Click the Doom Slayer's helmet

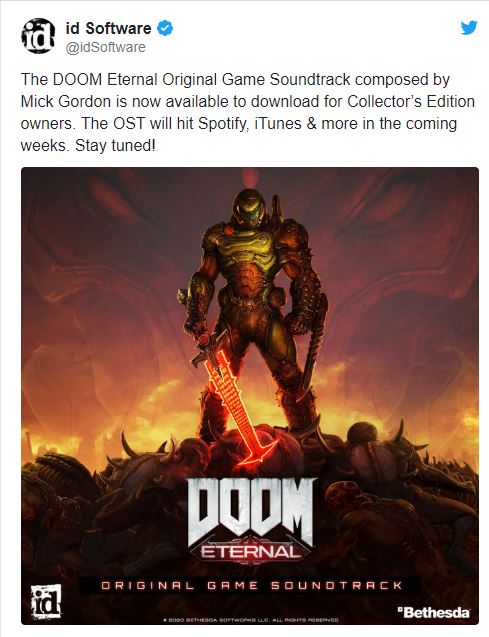coord(250,208)
